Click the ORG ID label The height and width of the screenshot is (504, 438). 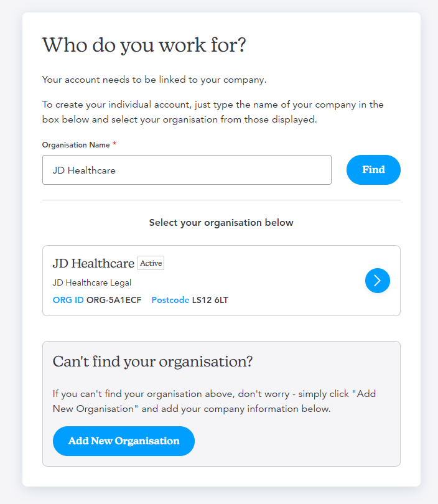pos(68,300)
